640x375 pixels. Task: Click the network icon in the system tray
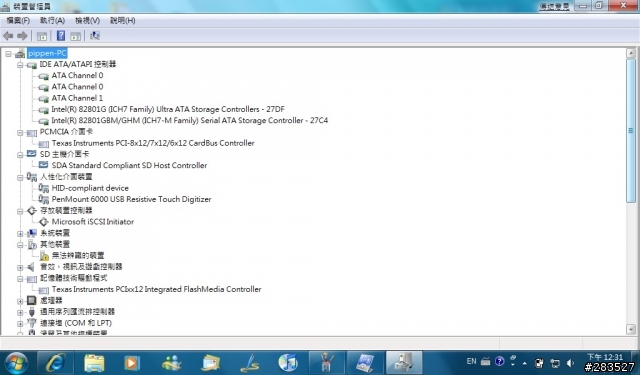click(x=555, y=363)
